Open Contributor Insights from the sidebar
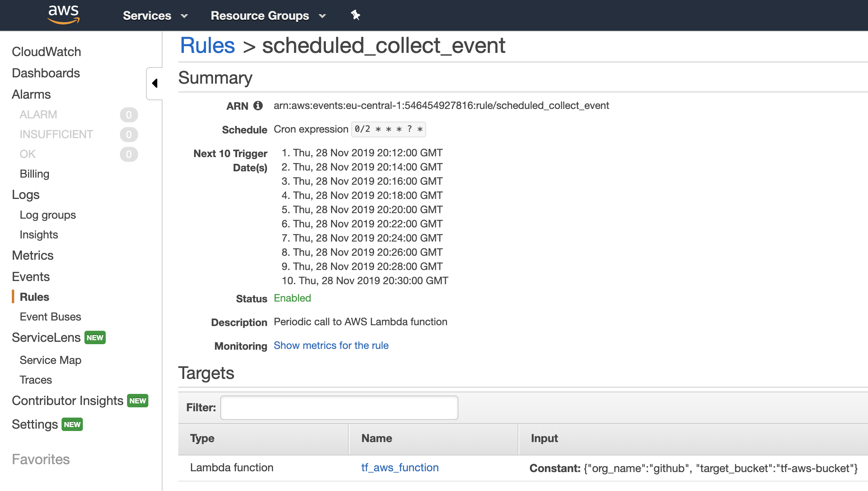The width and height of the screenshot is (868, 491). click(x=67, y=400)
